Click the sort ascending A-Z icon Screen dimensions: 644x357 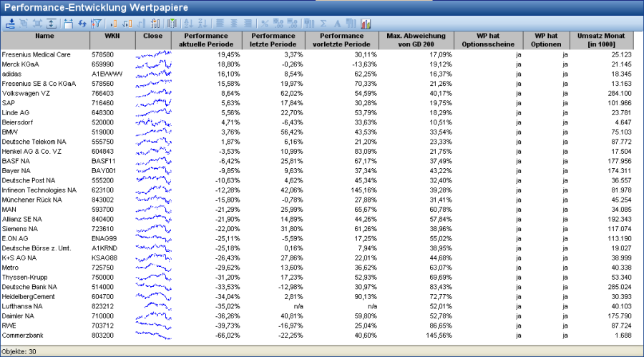[188, 24]
